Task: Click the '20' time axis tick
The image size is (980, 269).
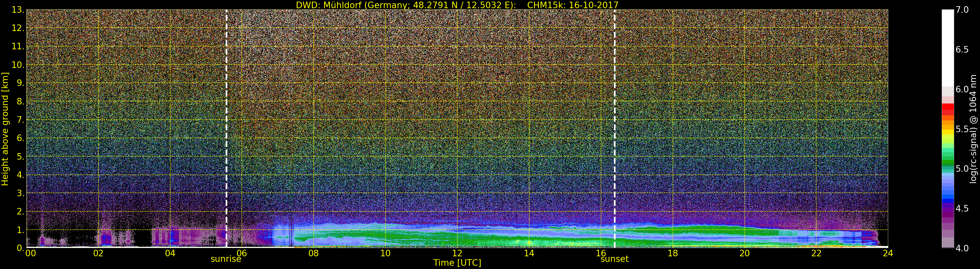Action: (x=745, y=253)
